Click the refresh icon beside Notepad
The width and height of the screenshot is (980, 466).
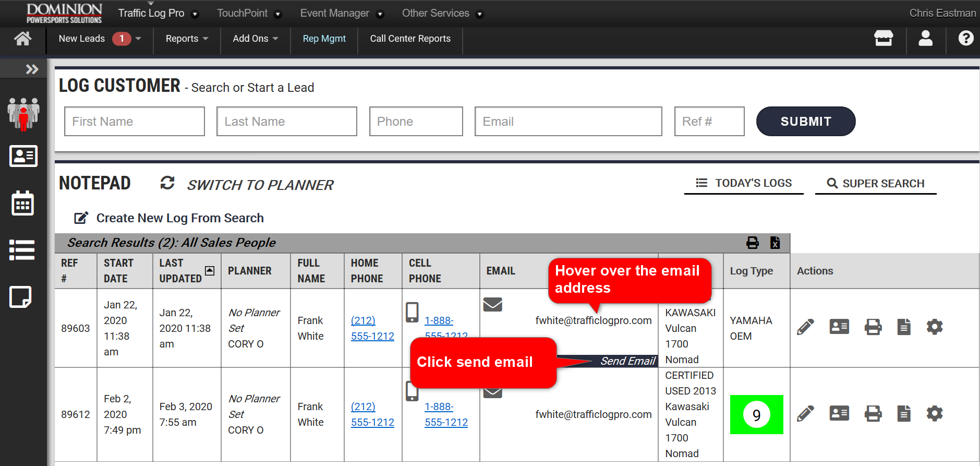point(167,183)
